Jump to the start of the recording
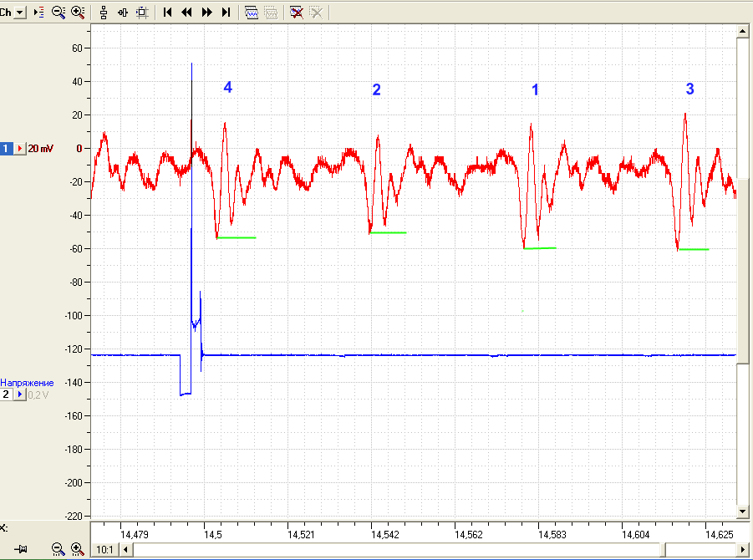 click(x=168, y=13)
